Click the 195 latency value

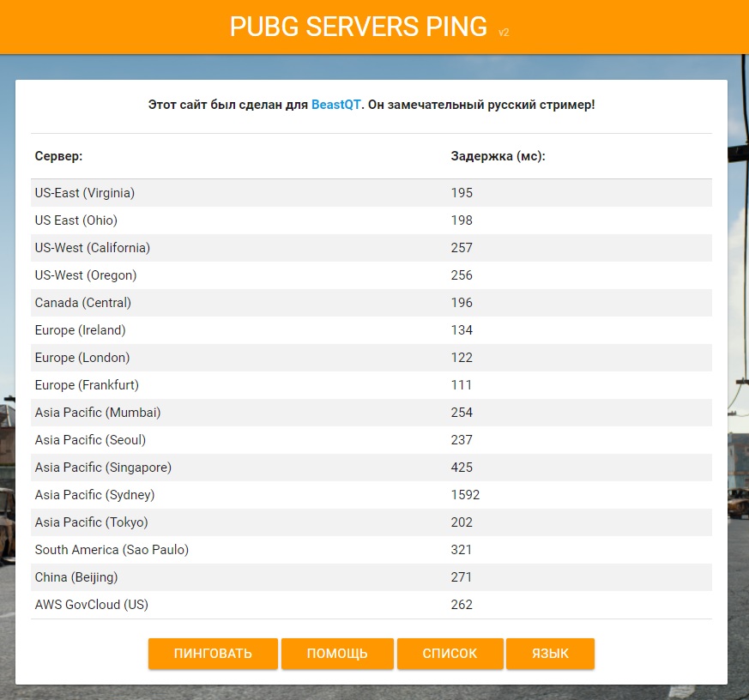click(x=462, y=193)
